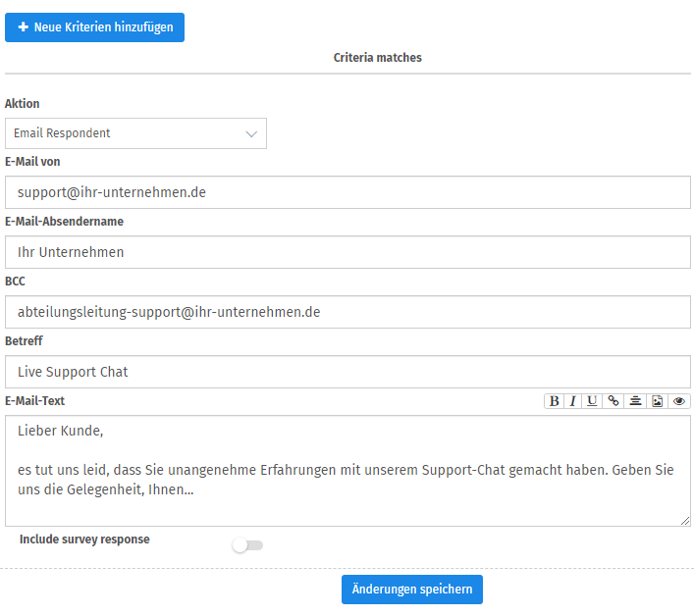Add new criteria with Neue Kriterien hinzufügen
This screenshot has width=694, height=616.
[x=94, y=27]
